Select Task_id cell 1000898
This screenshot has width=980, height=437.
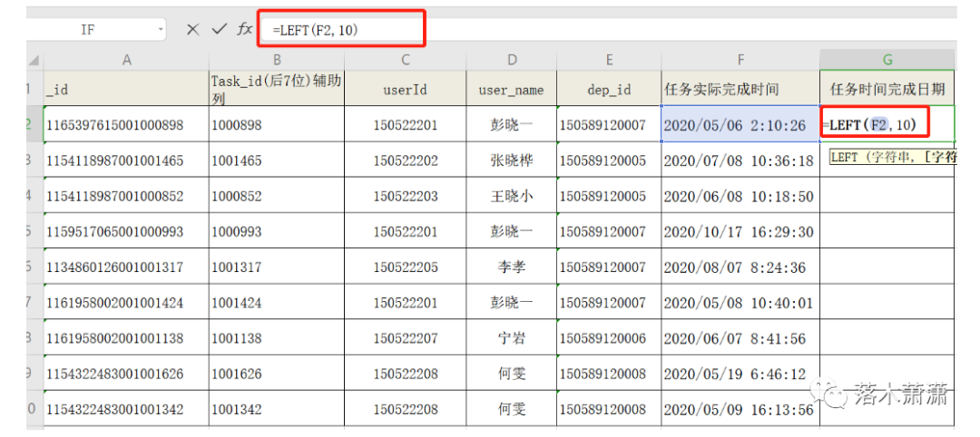[x=277, y=123]
